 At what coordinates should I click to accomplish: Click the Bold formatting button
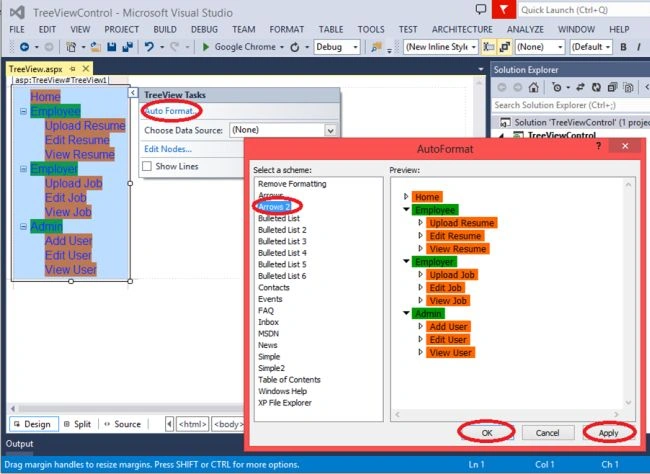(623, 47)
